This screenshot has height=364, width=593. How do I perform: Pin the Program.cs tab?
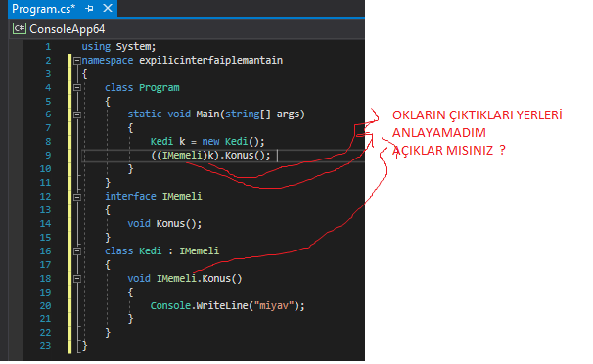click(90, 8)
